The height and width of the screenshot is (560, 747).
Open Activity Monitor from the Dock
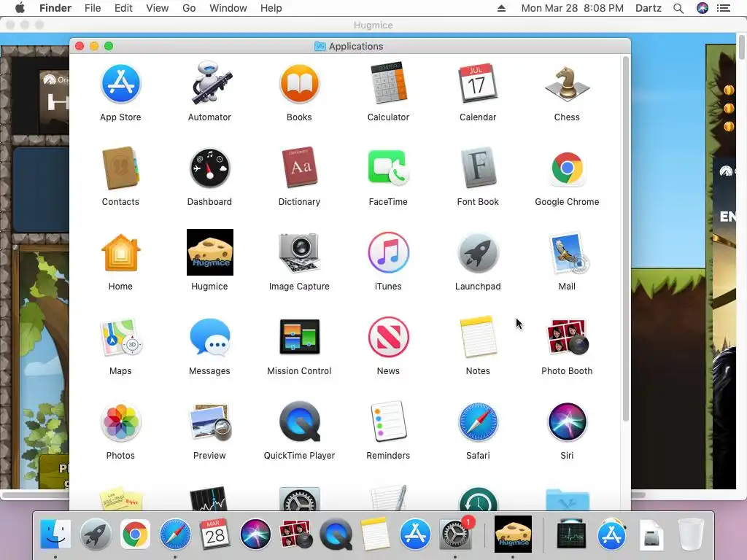coord(571,534)
